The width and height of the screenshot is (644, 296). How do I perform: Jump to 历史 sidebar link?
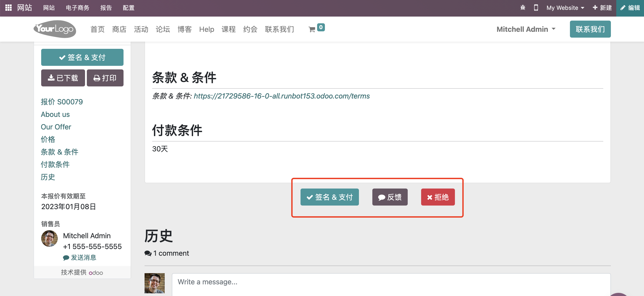48,177
